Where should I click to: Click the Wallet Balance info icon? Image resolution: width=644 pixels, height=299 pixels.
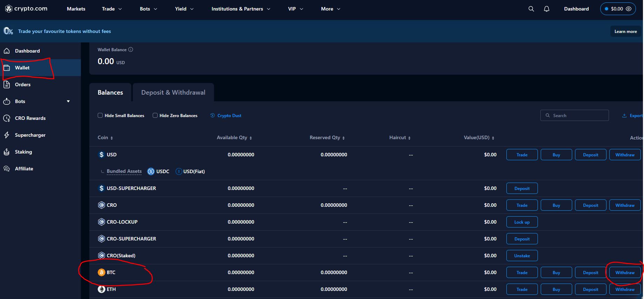[131, 49]
